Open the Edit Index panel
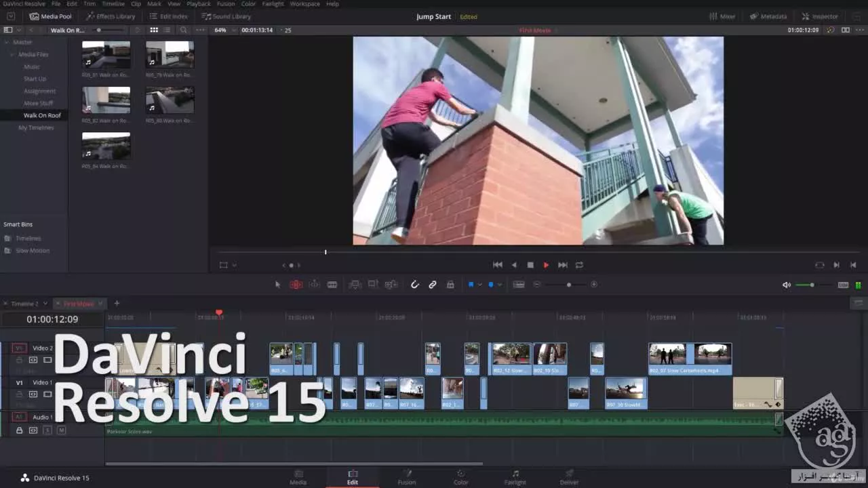Screen dimensions: 868x488 168,16
